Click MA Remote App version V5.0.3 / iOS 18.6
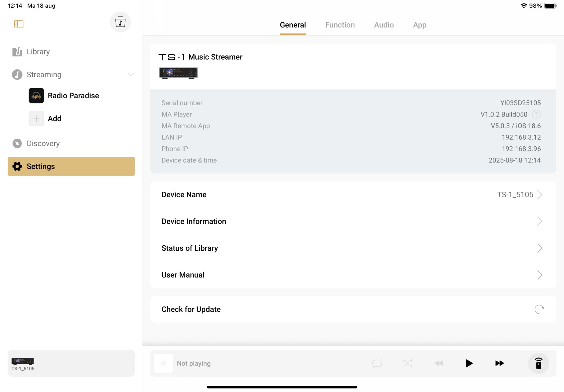 (x=516, y=126)
